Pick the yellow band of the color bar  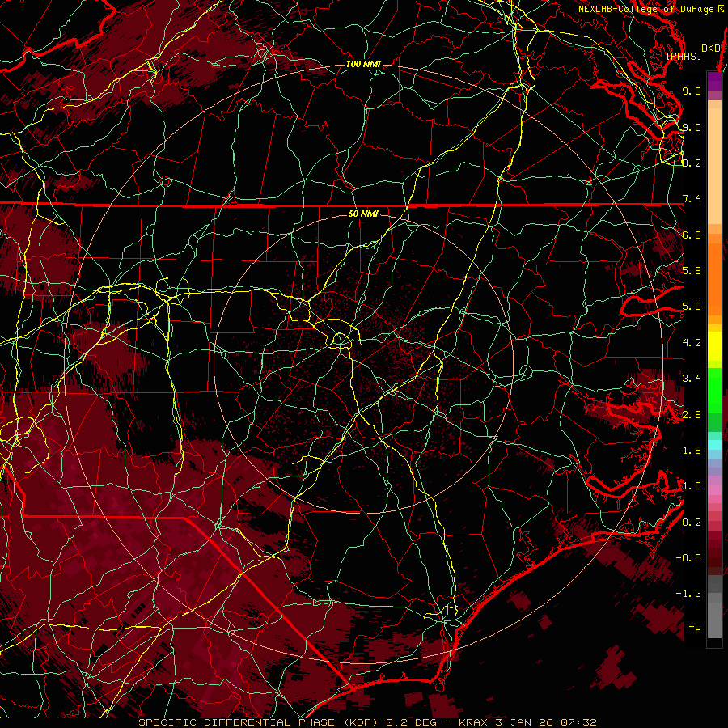coord(714,346)
